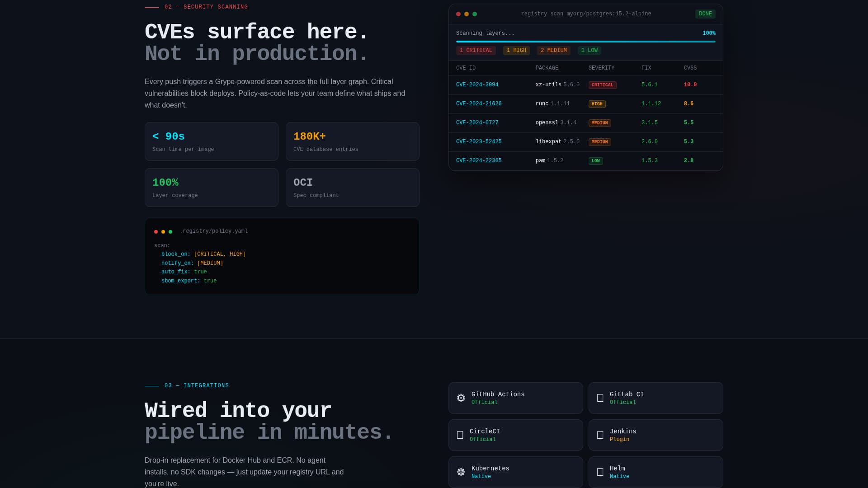The width and height of the screenshot is (868, 488).
Task: Click the SEVERITY column header
Action: point(601,68)
